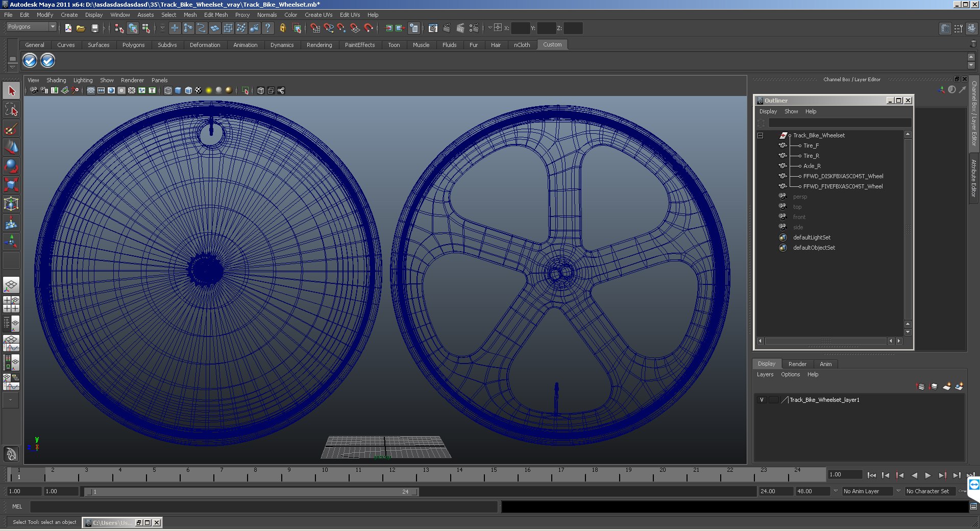980x531 pixels.
Task: Switch to the Rendering shelf tab
Action: click(319, 45)
